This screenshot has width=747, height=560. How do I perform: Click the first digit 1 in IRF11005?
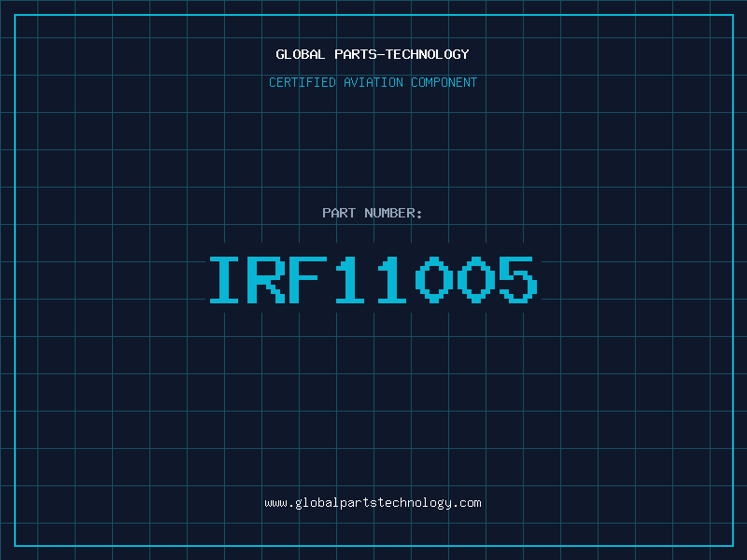coord(352,280)
